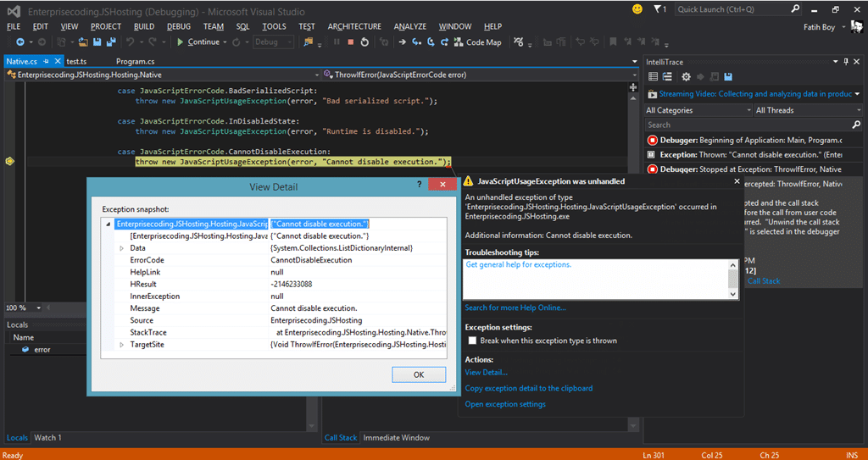This screenshot has width=868, height=460.
Task: Click the IntelliTrace search magnifier icon
Action: 856,125
